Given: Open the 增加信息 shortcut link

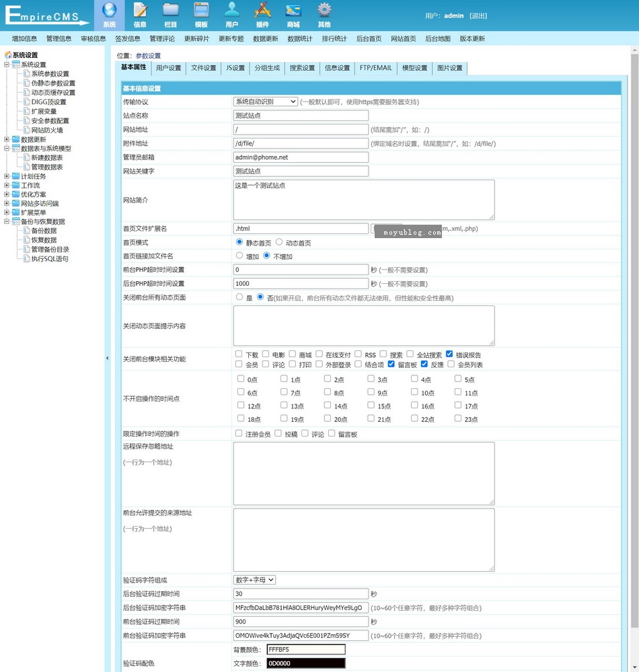Looking at the screenshot, I should (24, 38).
